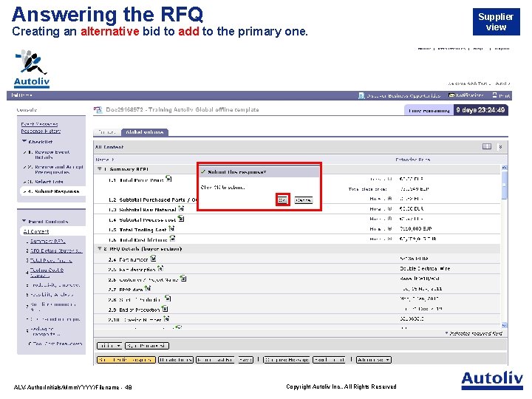
Task: Select checklist step 3 Select Lots
Action: point(44,182)
